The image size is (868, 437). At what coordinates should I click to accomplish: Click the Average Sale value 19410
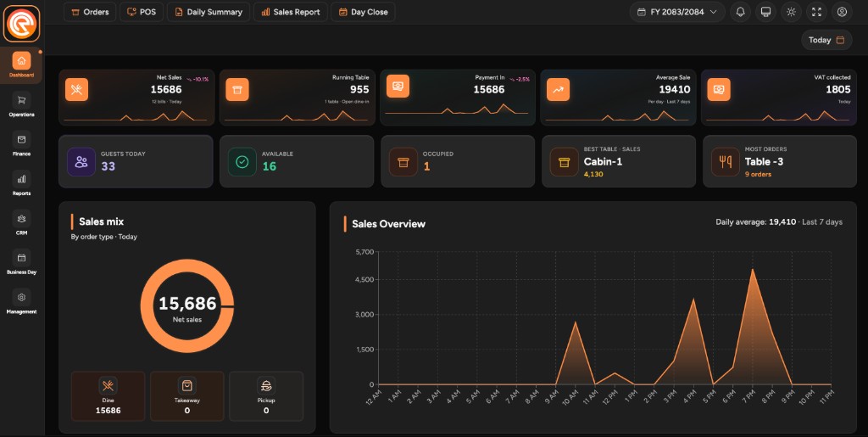coord(674,89)
